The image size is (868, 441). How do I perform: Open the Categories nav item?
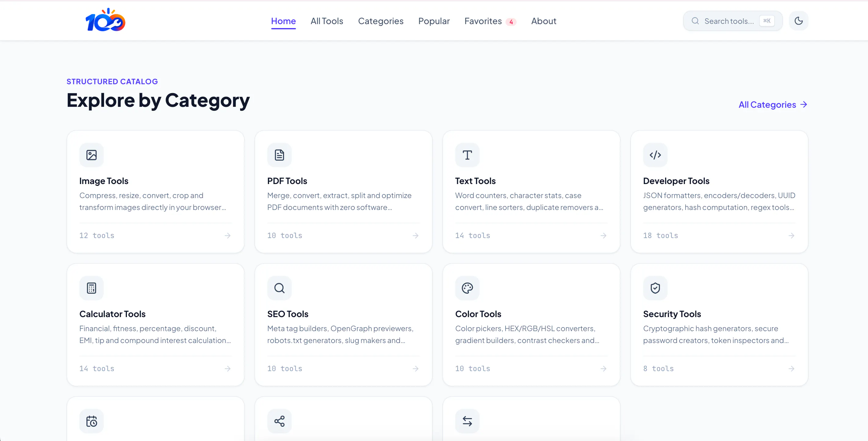381,21
